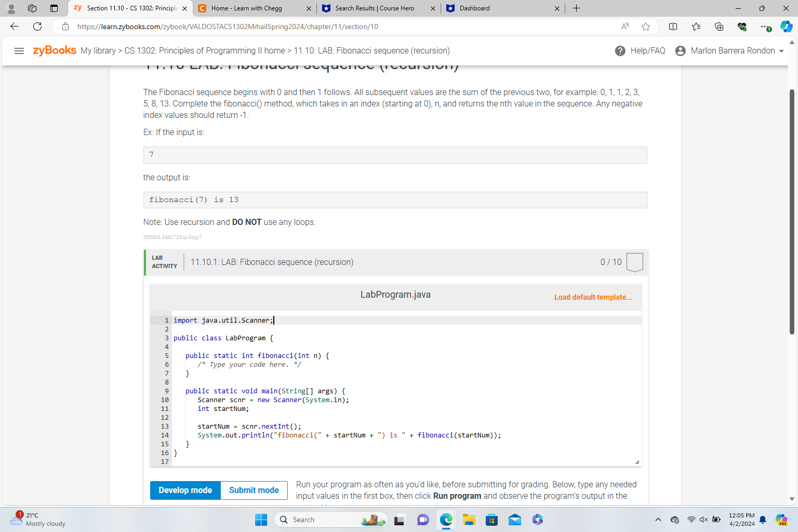Switch to Submit mode
The image size is (798, 532).
[x=254, y=490]
